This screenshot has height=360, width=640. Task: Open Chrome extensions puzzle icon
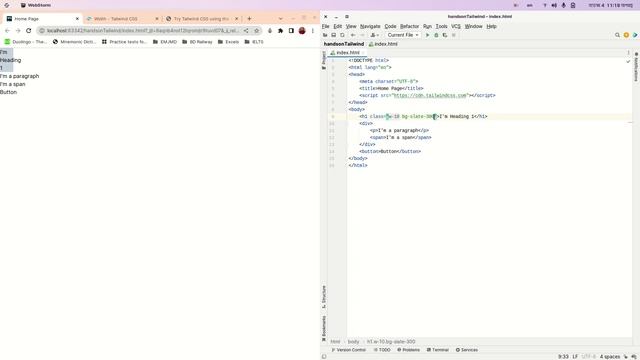click(280, 31)
